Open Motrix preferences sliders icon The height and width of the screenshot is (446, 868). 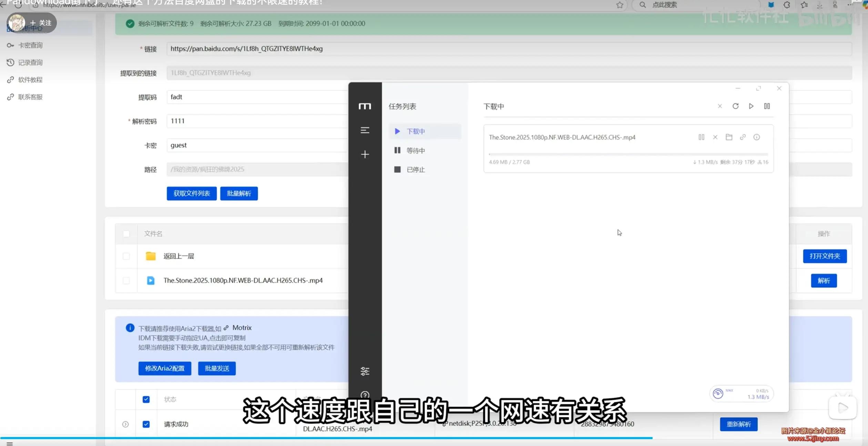pos(365,371)
